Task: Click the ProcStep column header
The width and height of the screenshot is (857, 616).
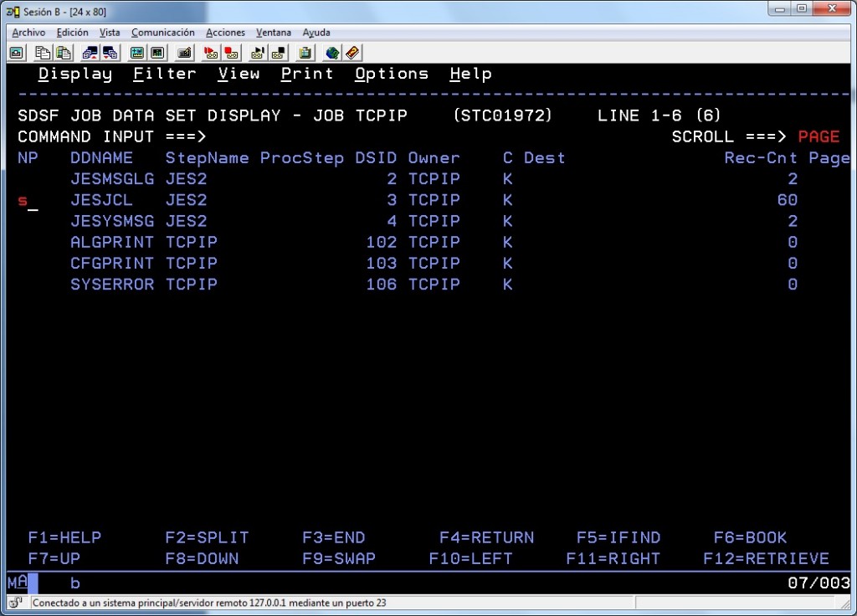Action: [301, 158]
